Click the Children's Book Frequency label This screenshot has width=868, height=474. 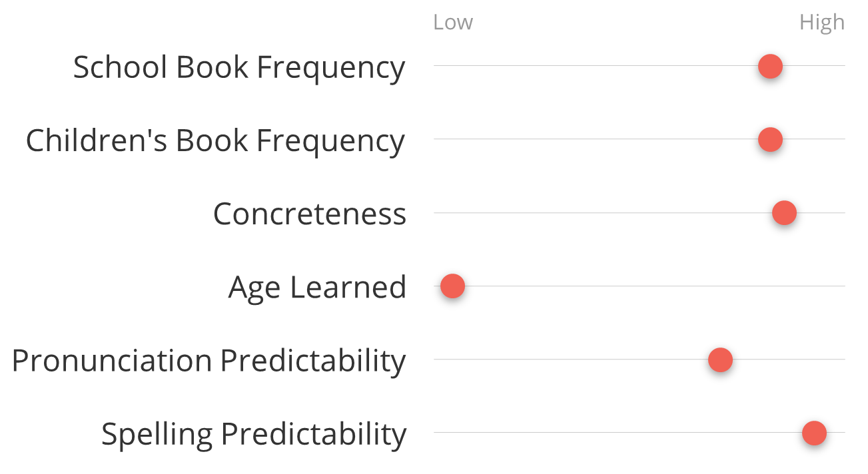215,140
